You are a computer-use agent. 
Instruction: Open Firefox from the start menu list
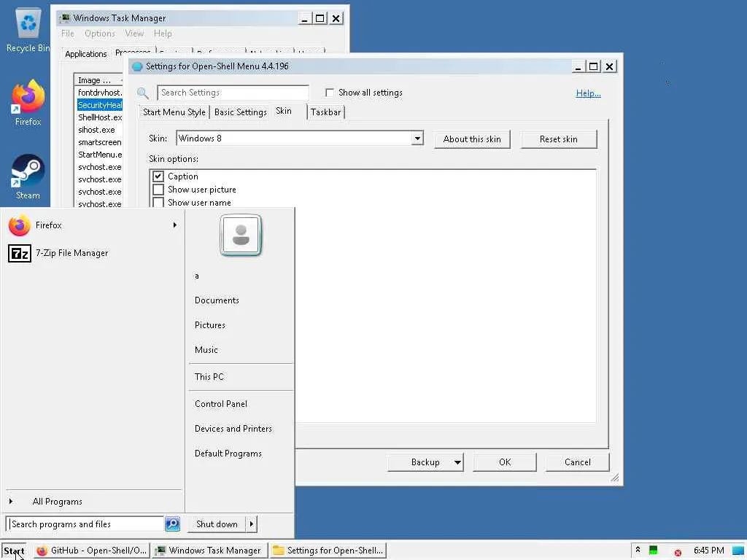(x=93, y=225)
